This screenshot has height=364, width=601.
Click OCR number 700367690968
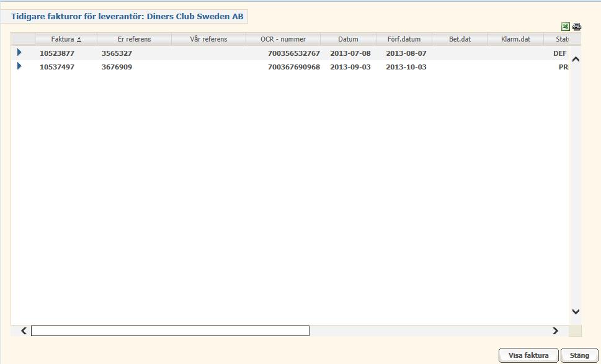(x=294, y=67)
